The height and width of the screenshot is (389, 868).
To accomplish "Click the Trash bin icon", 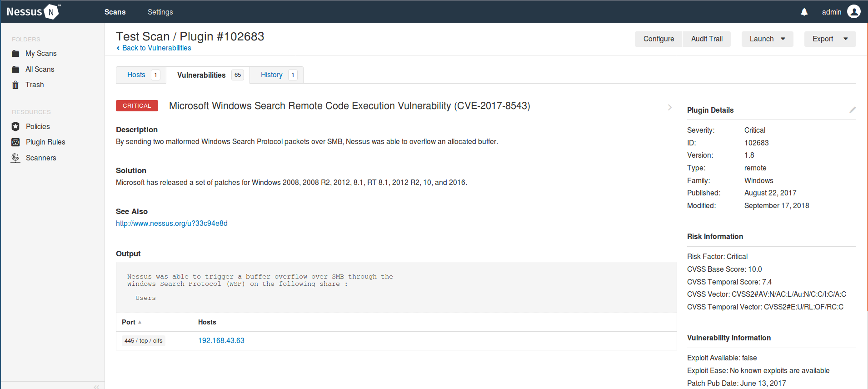I will pos(15,85).
